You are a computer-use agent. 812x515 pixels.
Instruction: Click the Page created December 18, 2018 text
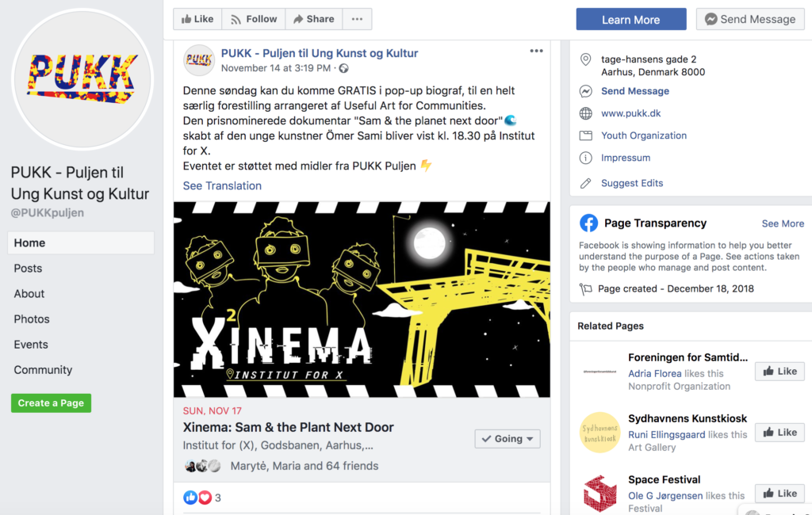click(676, 289)
